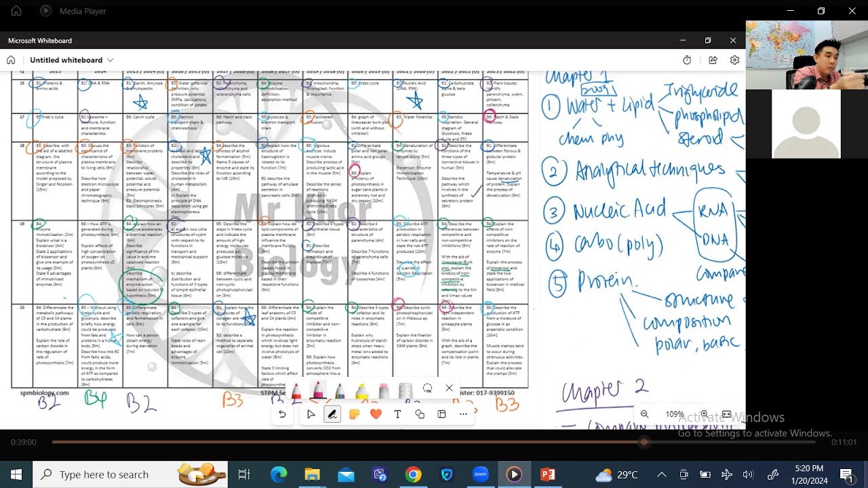Viewport: 868px width, 488px height.
Task: Click the participant avatar placeholder tile
Action: (806, 124)
